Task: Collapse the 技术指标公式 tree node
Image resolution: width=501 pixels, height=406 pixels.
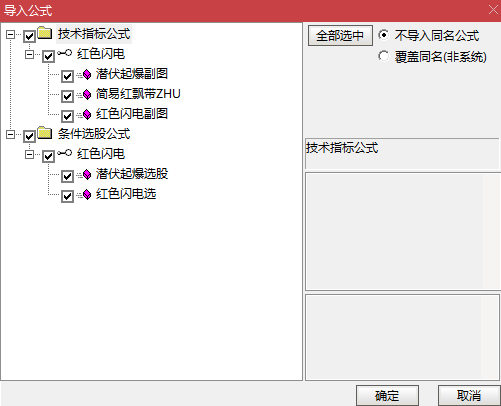Action: (x=11, y=34)
